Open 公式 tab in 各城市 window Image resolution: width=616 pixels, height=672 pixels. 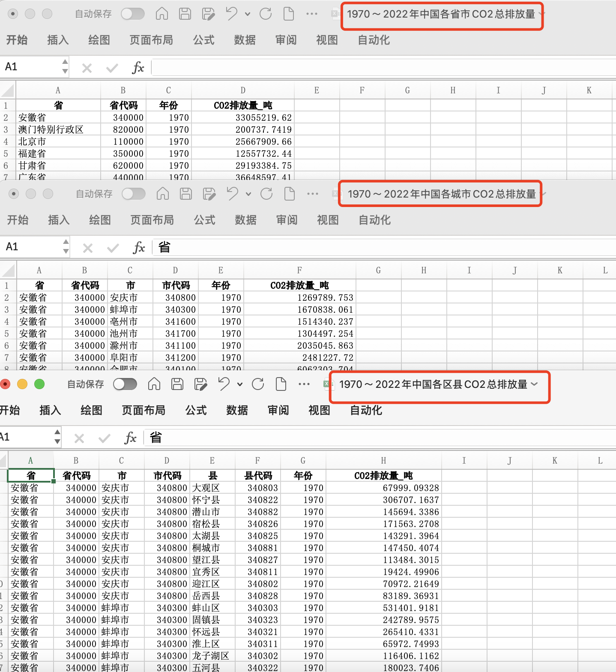coord(204,220)
